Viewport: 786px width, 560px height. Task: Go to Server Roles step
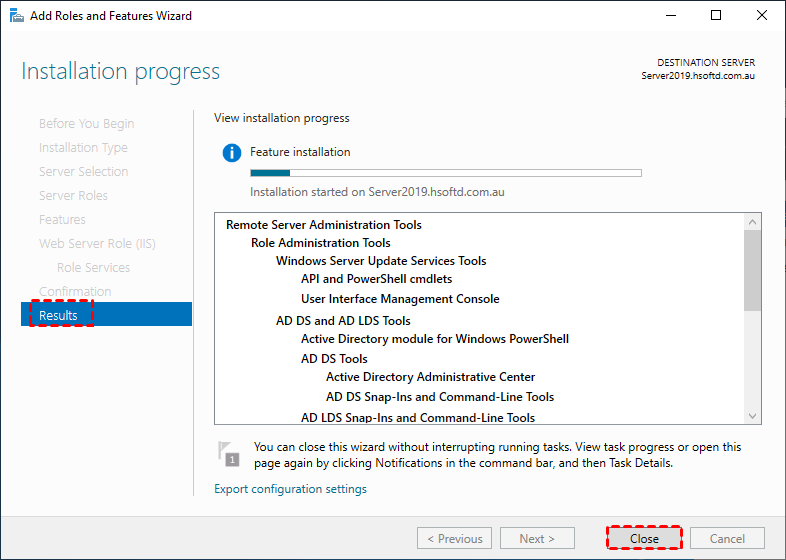pos(73,195)
